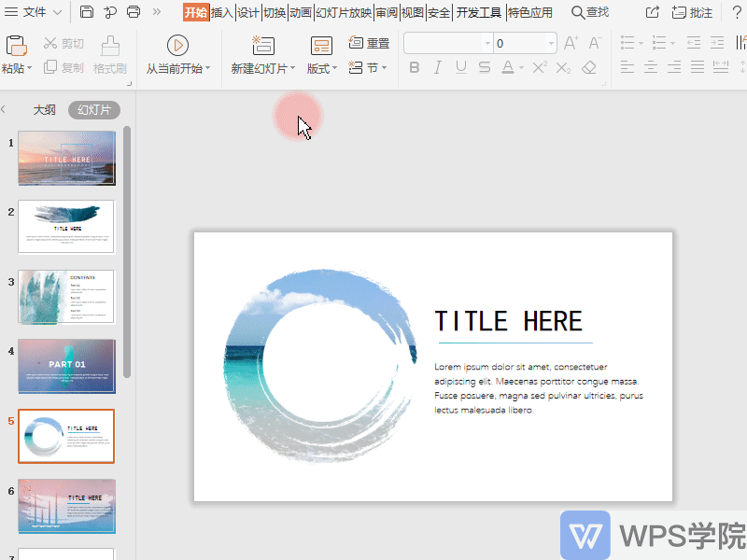Viewport: 747px width, 560px height.
Task: Insert a new slide
Action: tap(262, 44)
